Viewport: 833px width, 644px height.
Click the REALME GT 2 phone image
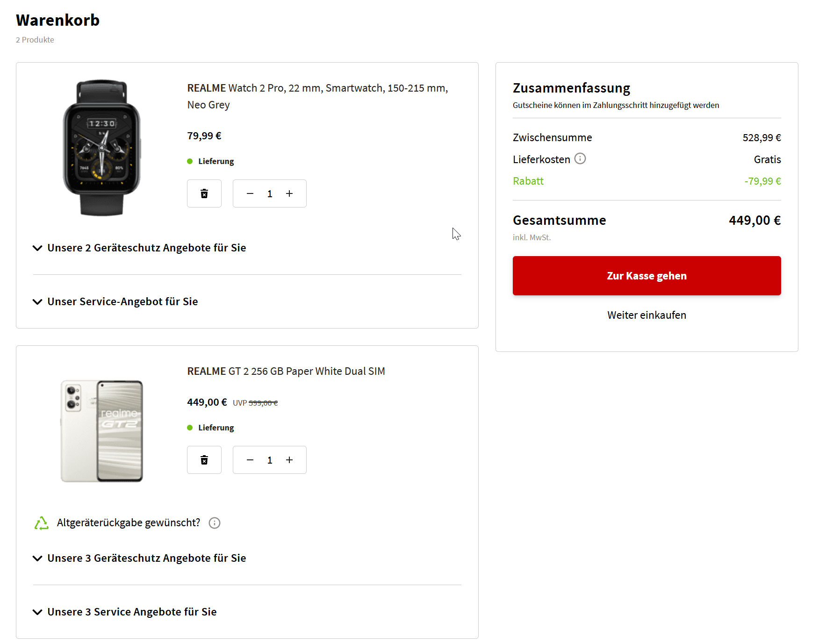pyautogui.click(x=102, y=431)
